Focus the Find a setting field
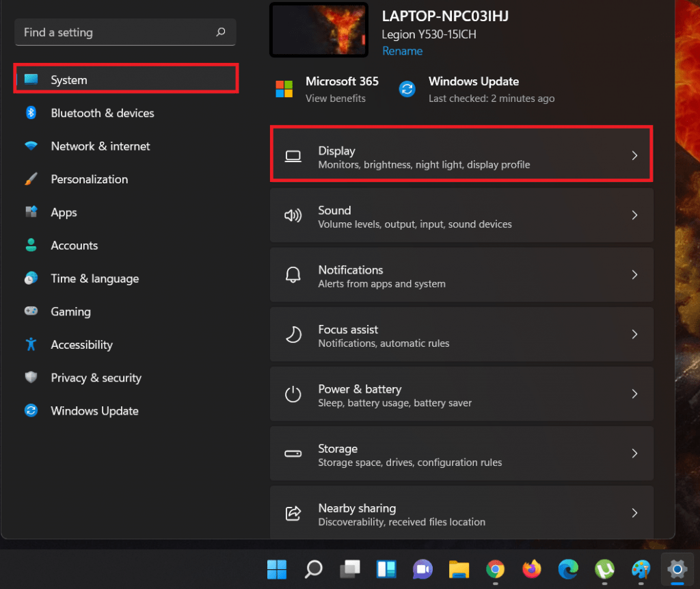Image resolution: width=700 pixels, height=589 pixels. (x=125, y=32)
